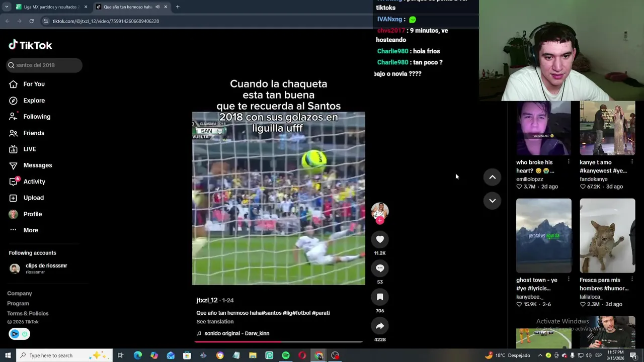Open the For You feed

27,84
